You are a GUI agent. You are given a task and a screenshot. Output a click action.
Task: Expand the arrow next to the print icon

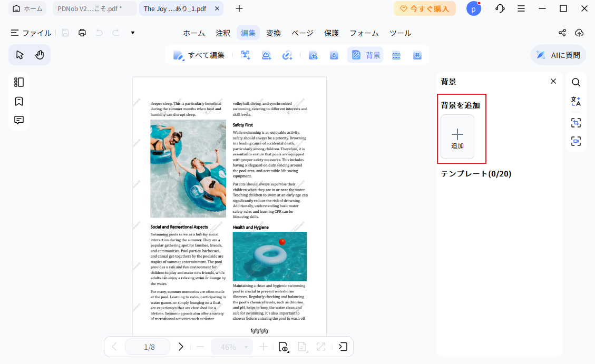pyautogui.click(x=132, y=32)
